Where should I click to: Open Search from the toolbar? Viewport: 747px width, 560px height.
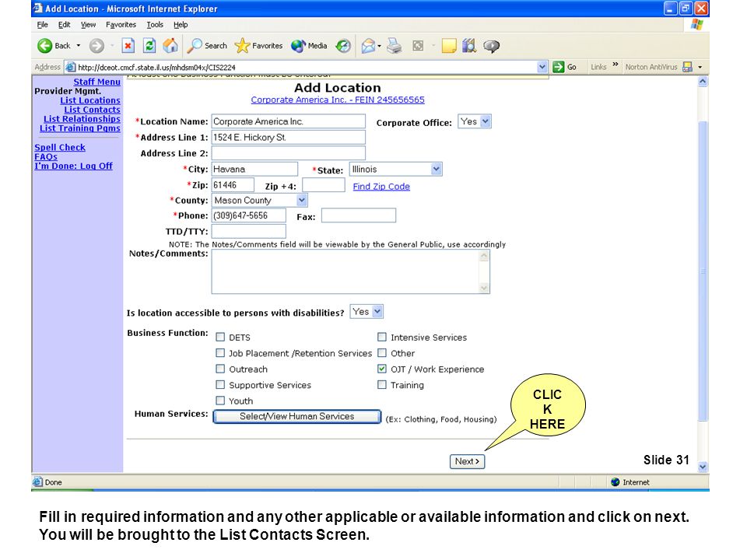(x=207, y=46)
